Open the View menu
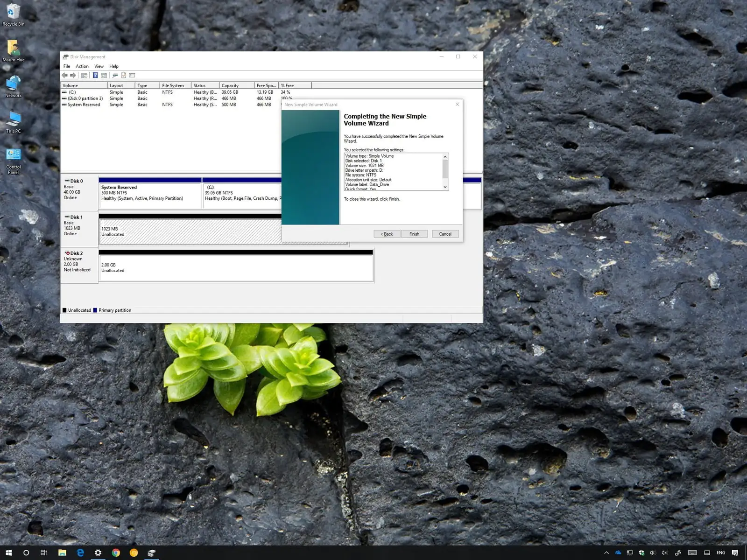747x560 pixels. coord(99,66)
